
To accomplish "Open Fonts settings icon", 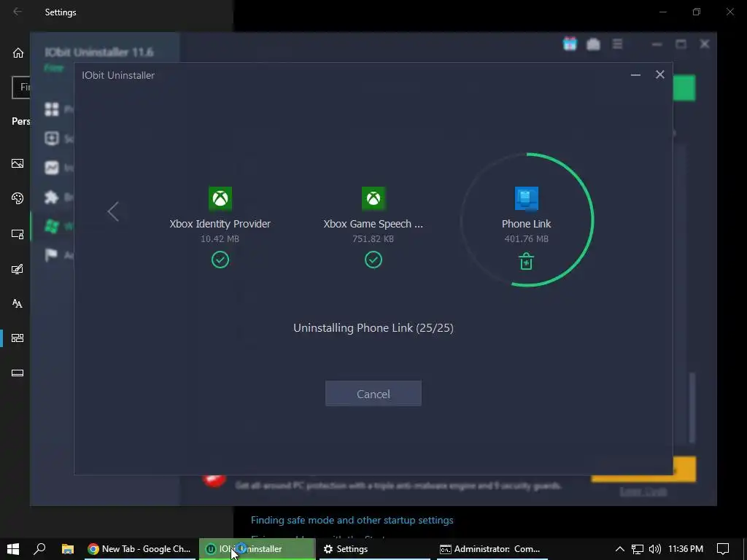I will pyautogui.click(x=18, y=303).
